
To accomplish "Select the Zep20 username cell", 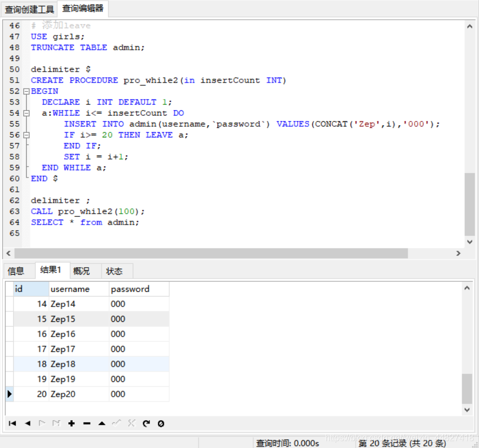I will [x=79, y=394].
